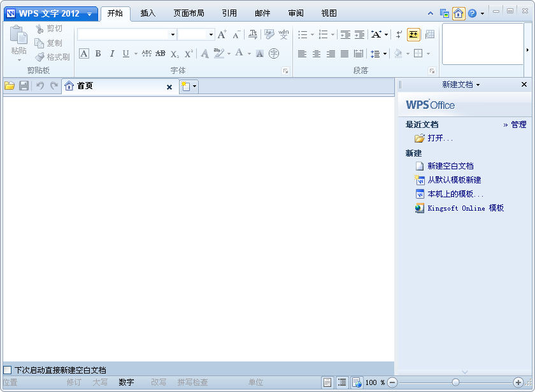This screenshot has height=392, width=535.
Task: Center align text
Action: pos(317,53)
